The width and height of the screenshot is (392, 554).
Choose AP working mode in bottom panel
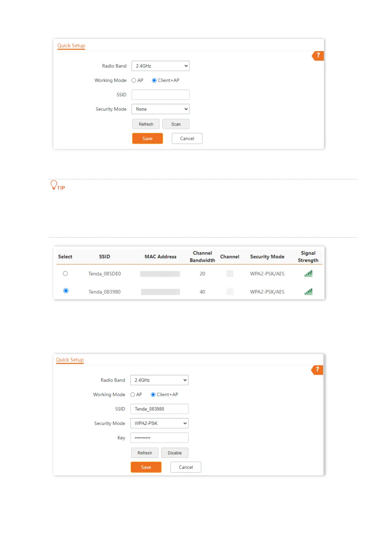(x=133, y=395)
